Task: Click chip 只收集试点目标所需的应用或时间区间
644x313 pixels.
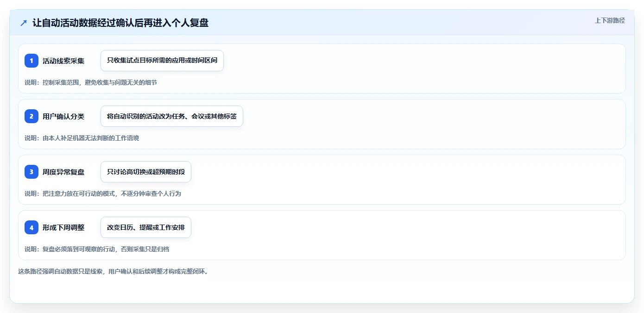Action: tap(162, 61)
